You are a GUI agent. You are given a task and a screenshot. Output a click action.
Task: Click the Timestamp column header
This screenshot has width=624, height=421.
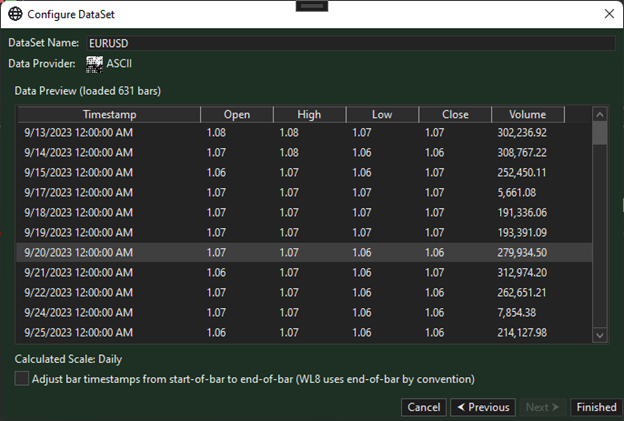click(x=109, y=114)
